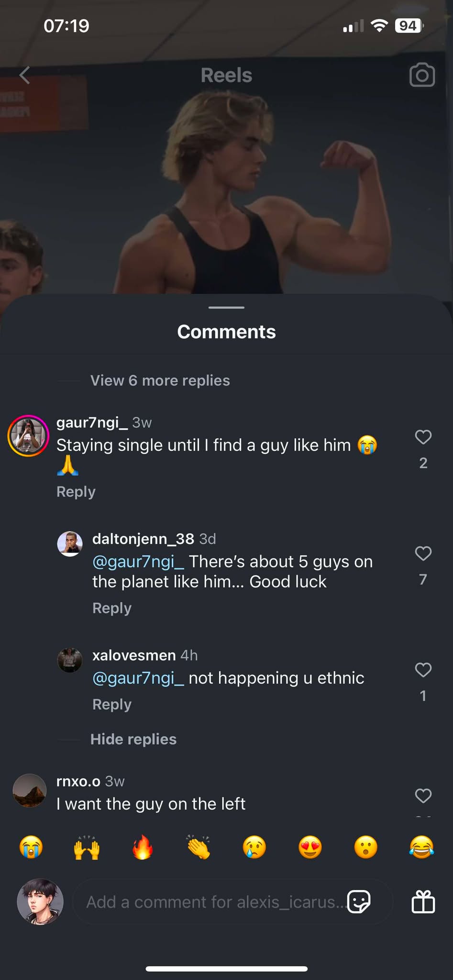
Task: Reply to gaur7ngi_'s comment
Action: click(76, 491)
